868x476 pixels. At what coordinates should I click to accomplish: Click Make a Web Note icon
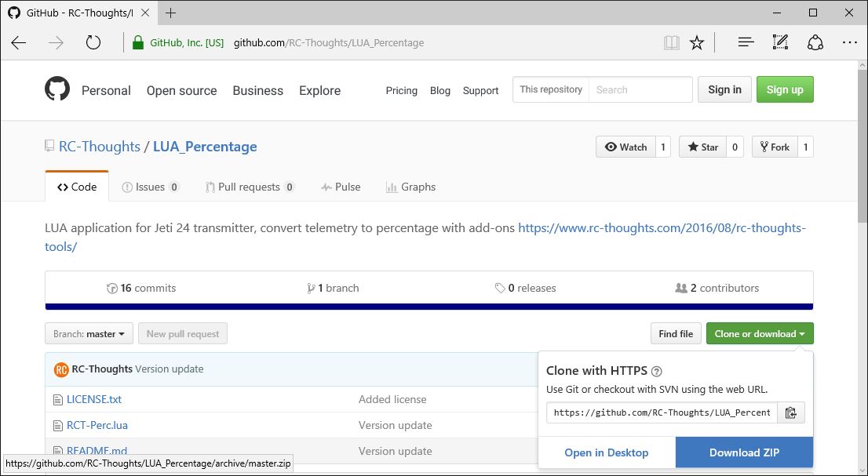click(x=780, y=42)
